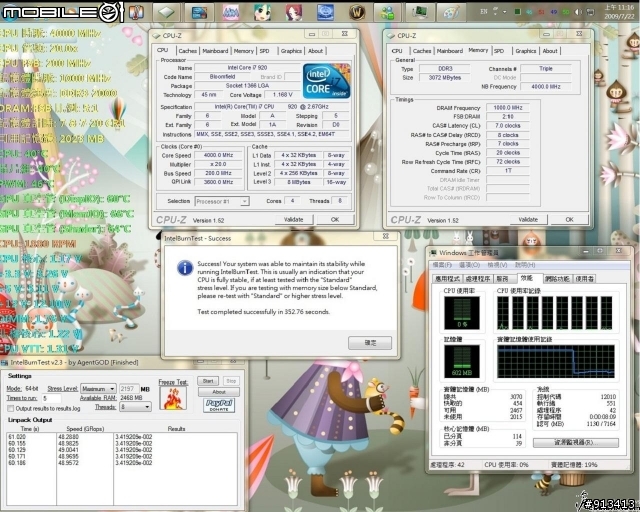Open the 選項(O) menu in Task Manager
Image resolution: width=640 pixels, height=512 pixels.
[469, 265]
